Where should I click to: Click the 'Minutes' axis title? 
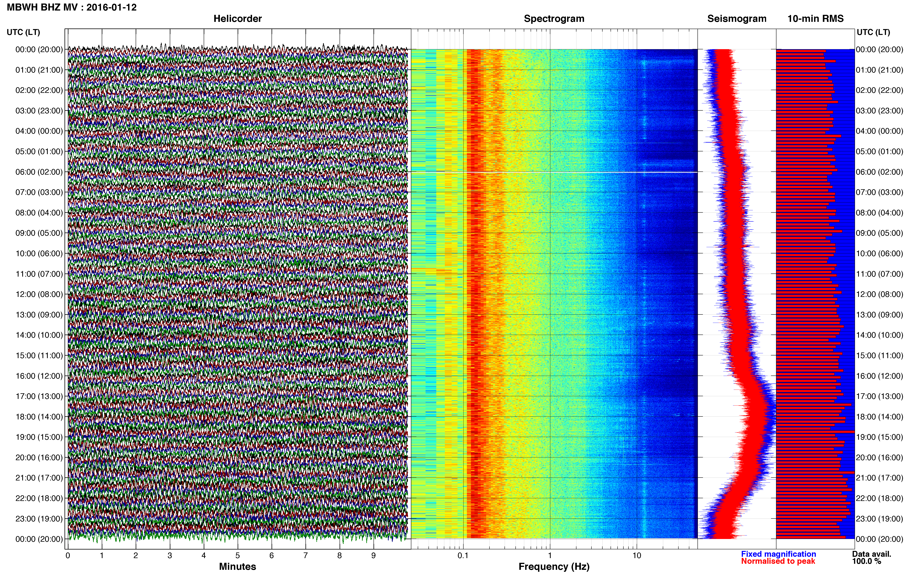[x=238, y=566]
